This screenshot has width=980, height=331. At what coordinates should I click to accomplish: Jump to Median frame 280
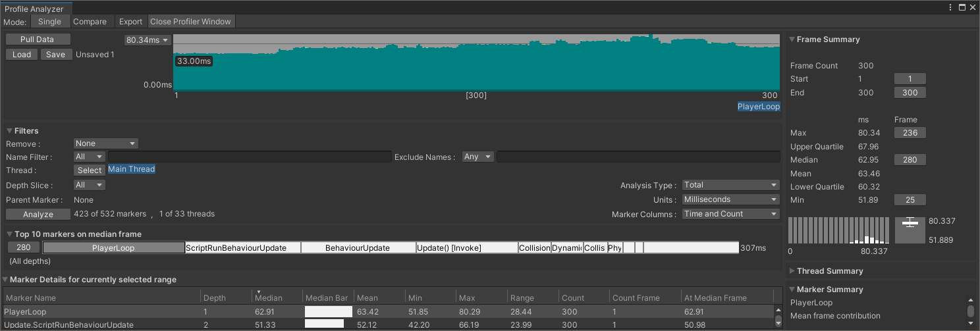coord(910,160)
